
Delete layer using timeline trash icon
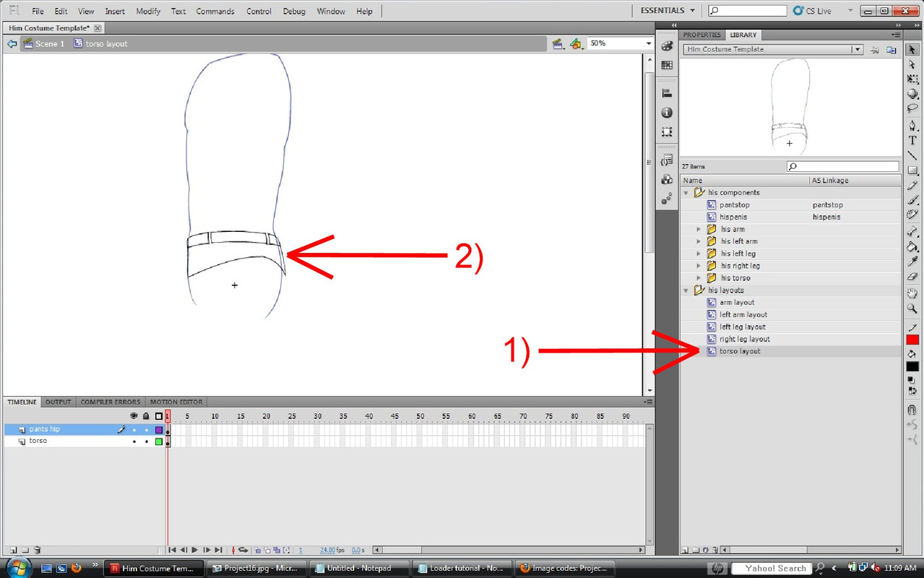pyautogui.click(x=38, y=550)
